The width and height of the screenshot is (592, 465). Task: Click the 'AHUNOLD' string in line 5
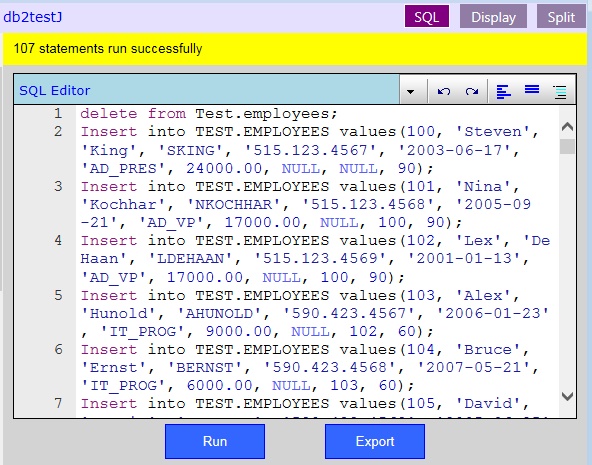click(x=219, y=313)
